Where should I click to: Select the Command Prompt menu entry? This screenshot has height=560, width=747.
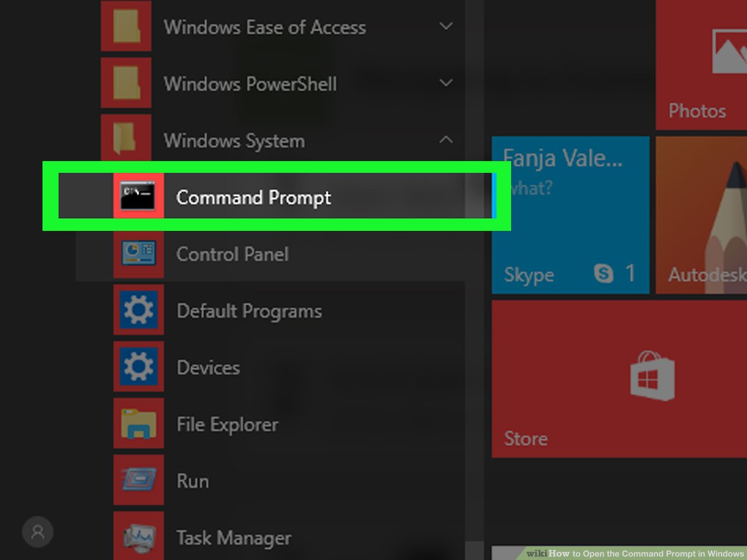(253, 198)
